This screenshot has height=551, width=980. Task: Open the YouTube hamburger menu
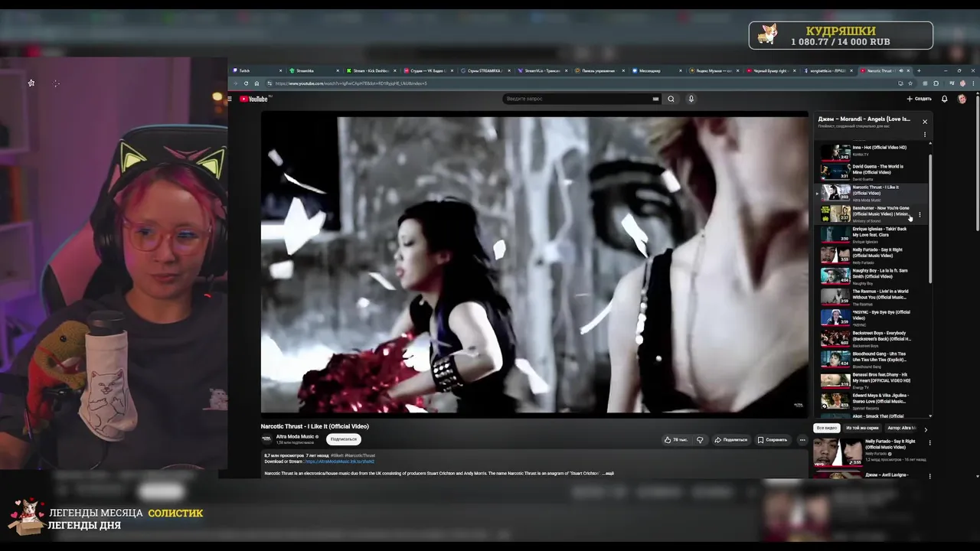coord(230,99)
